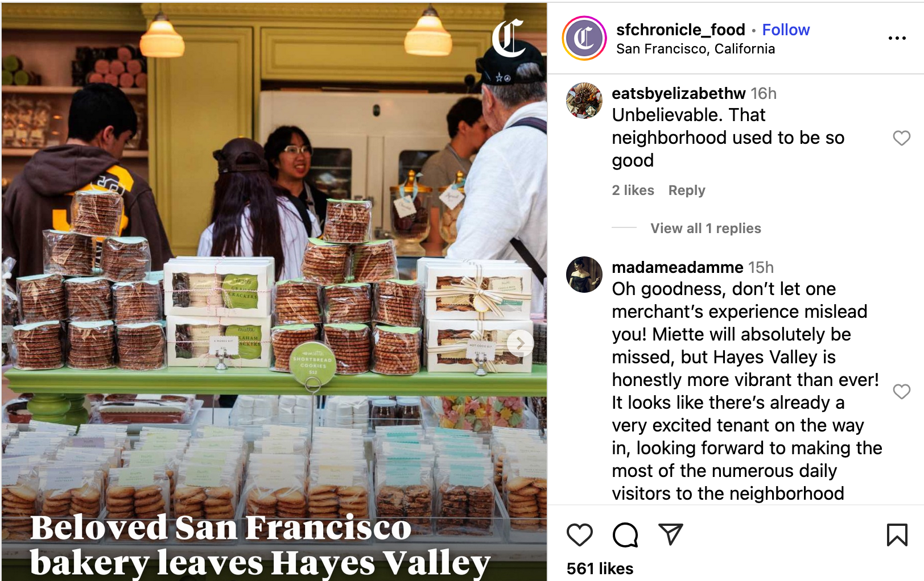This screenshot has height=581, width=924.
Task: Open comments via the speech bubble icon
Action: (625, 534)
